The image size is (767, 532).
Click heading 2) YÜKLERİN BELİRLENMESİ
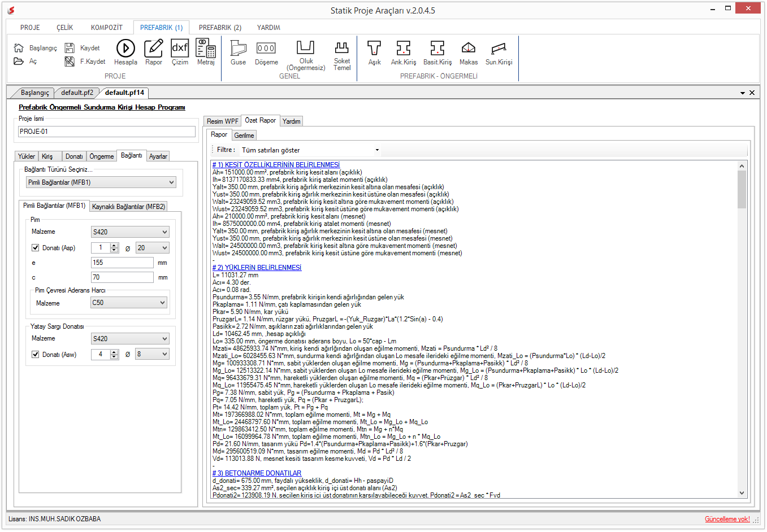point(257,268)
